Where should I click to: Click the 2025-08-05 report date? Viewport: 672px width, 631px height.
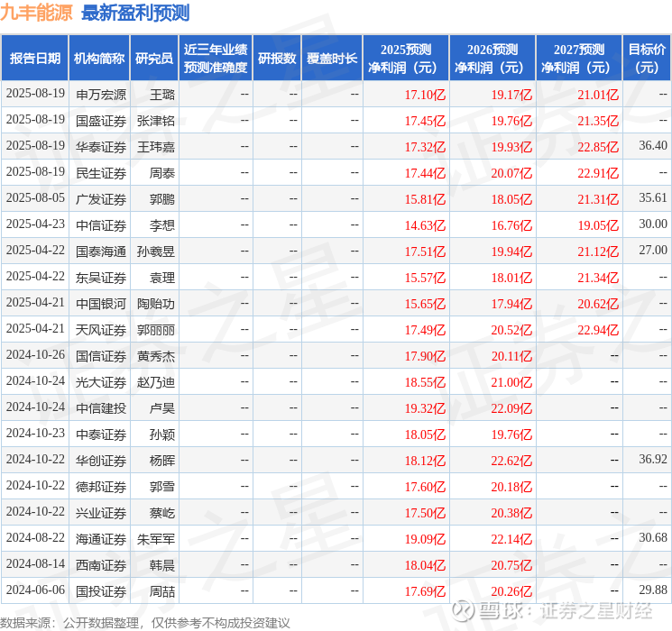[35, 197]
